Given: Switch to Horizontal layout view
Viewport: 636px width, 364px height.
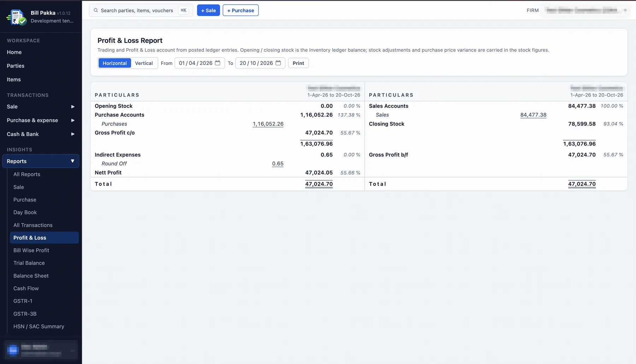Looking at the screenshot, I should [x=114, y=63].
